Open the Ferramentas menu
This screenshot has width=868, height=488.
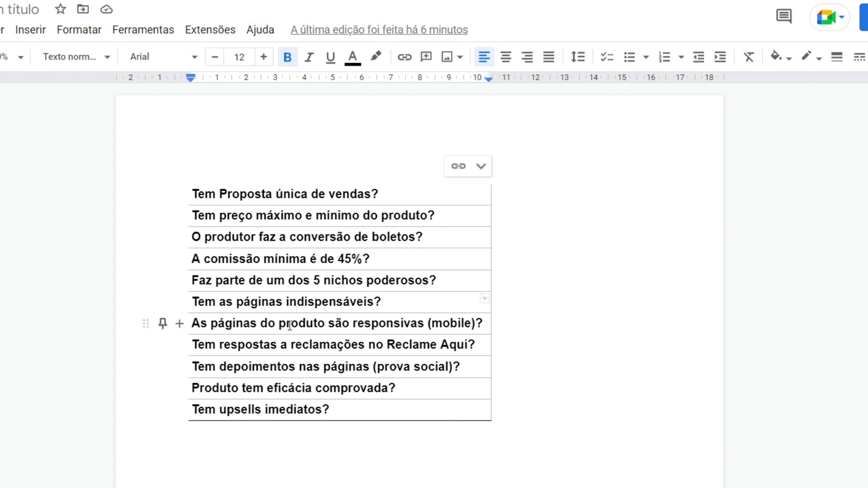pos(143,30)
